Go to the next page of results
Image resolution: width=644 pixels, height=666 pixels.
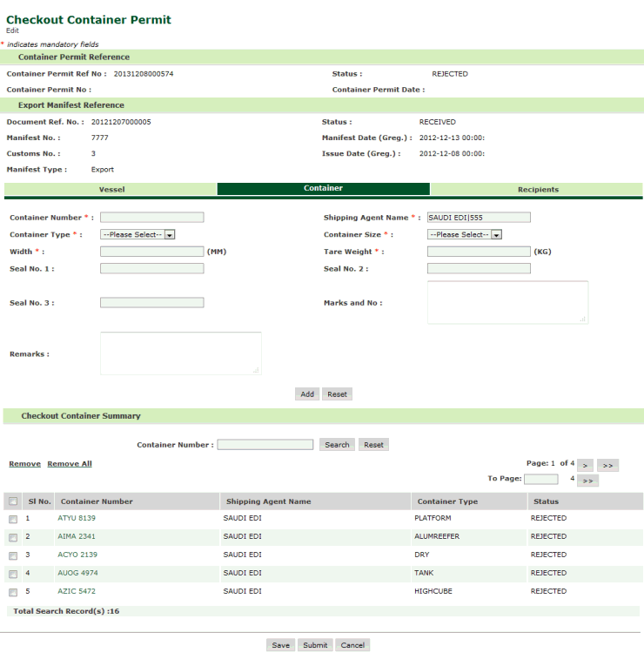pyautogui.click(x=586, y=465)
